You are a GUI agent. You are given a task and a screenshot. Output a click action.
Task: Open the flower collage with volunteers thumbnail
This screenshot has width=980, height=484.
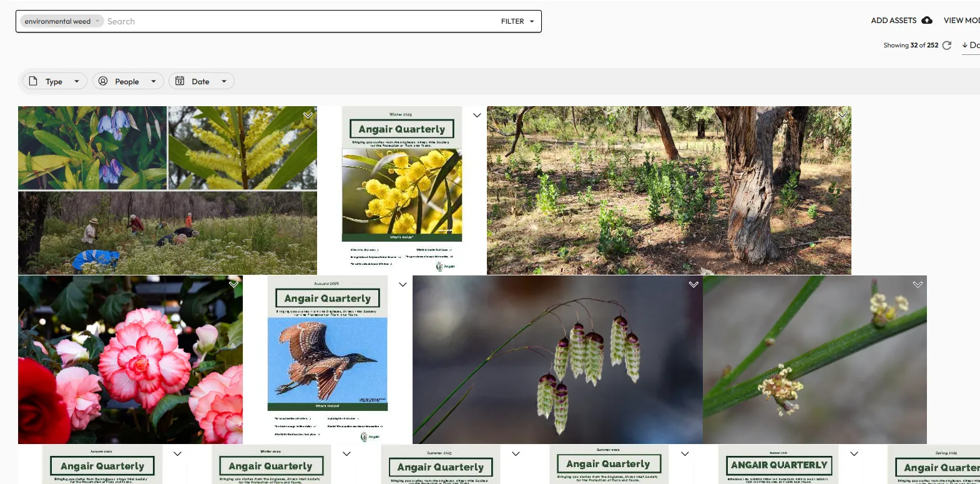tap(167, 190)
